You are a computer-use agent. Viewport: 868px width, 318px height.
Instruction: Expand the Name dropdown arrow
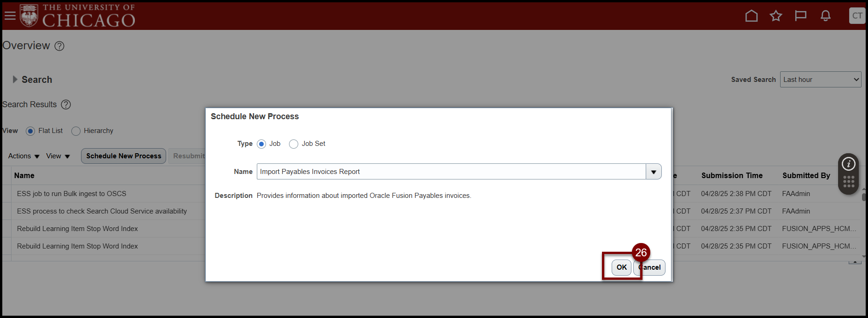point(654,172)
